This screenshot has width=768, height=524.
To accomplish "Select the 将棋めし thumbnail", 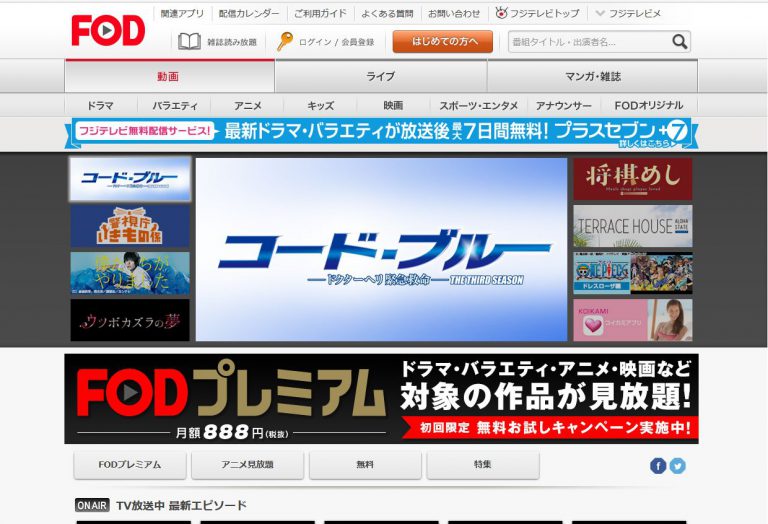I will tap(633, 179).
